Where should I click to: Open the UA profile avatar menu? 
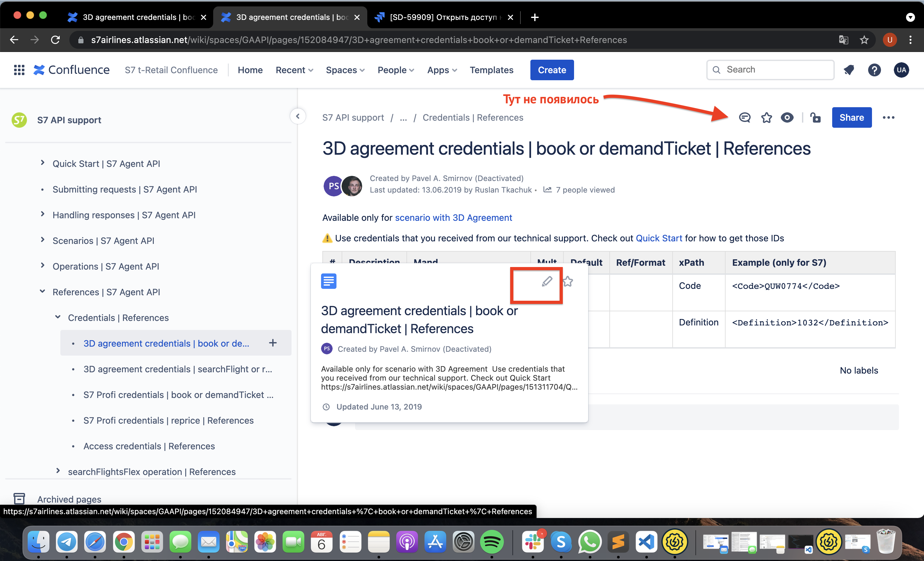(x=901, y=70)
